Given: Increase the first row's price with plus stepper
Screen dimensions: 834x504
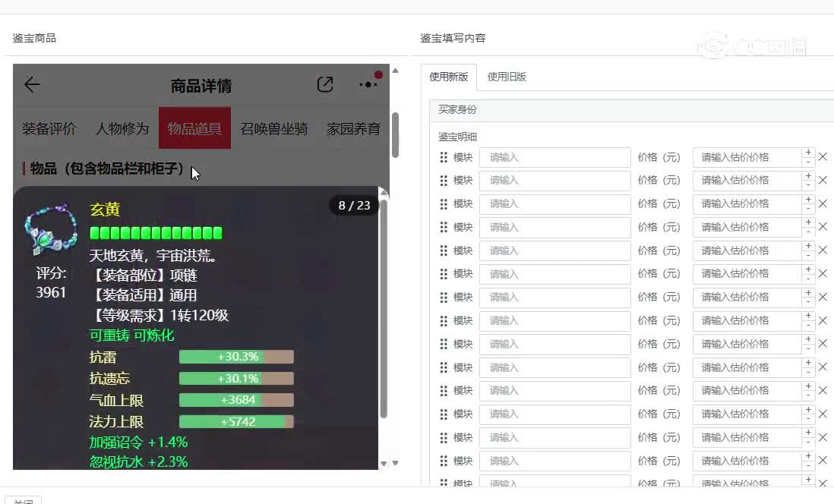Looking at the screenshot, I should [808, 153].
